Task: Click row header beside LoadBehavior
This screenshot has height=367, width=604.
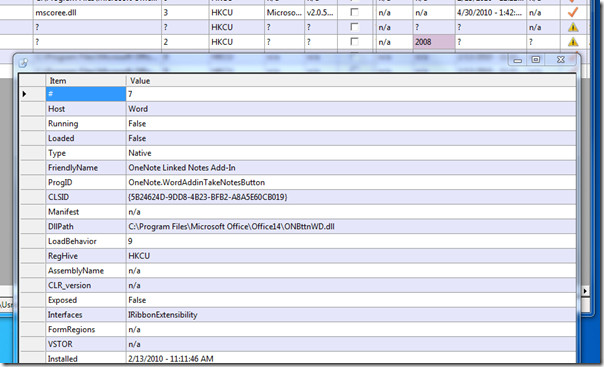Action: tap(32, 241)
